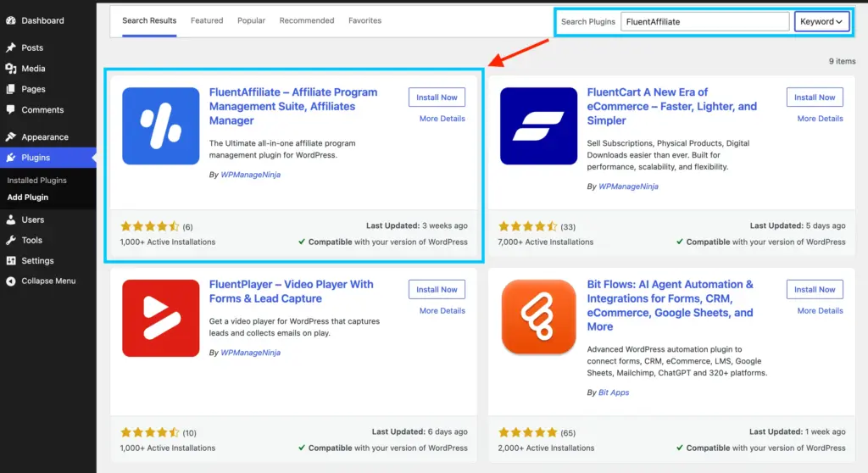Install Now for FluentPlayer plugin
This screenshot has height=473, width=868.
tap(437, 289)
